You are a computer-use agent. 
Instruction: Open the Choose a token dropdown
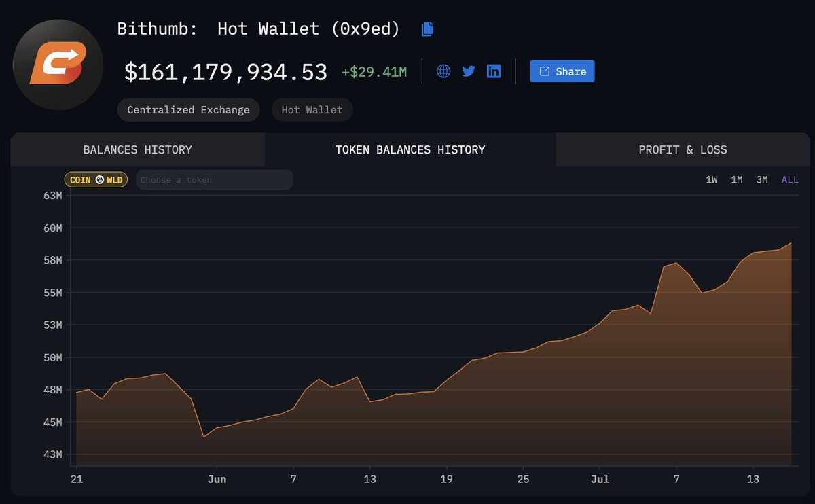214,179
